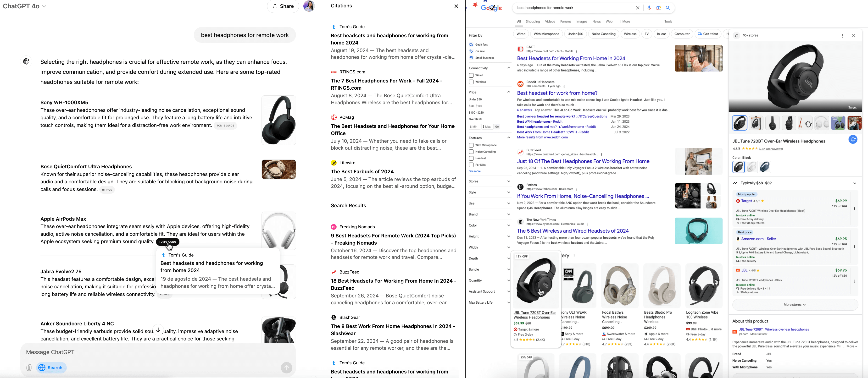
Task: Clear the Google search box with X
Action: pos(638,8)
